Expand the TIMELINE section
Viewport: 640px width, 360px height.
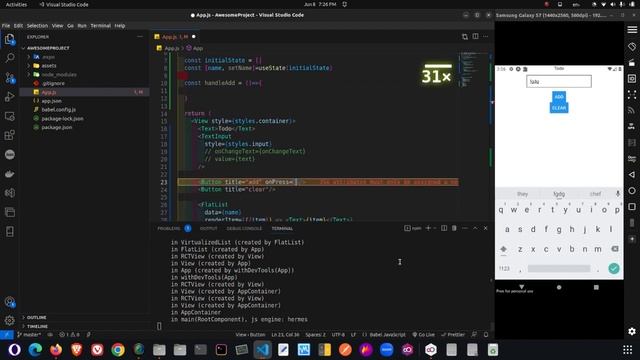coord(37,326)
